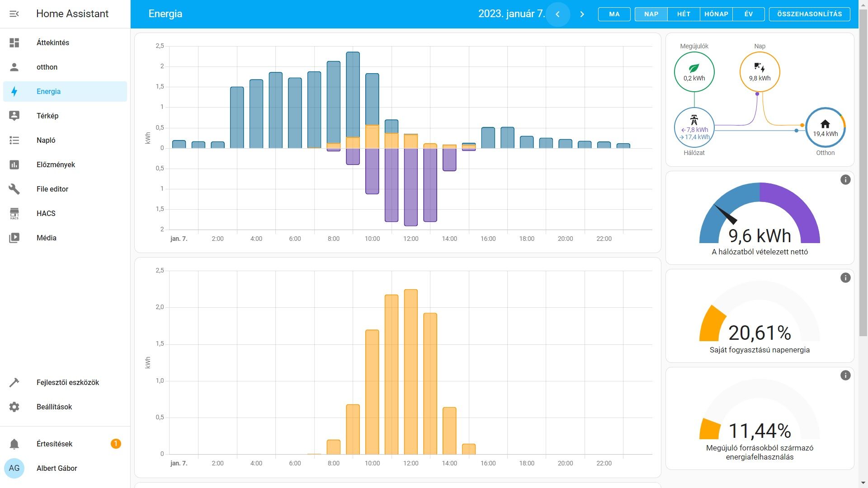The width and height of the screenshot is (868, 488).
Task: Go to the previous day with left chevron
Action: tap(557, 14)
